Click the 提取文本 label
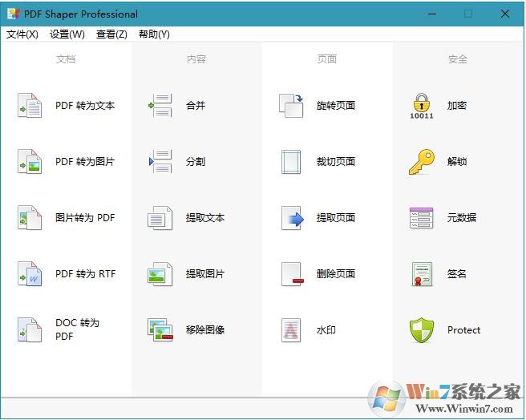 (x=205, y=218)
